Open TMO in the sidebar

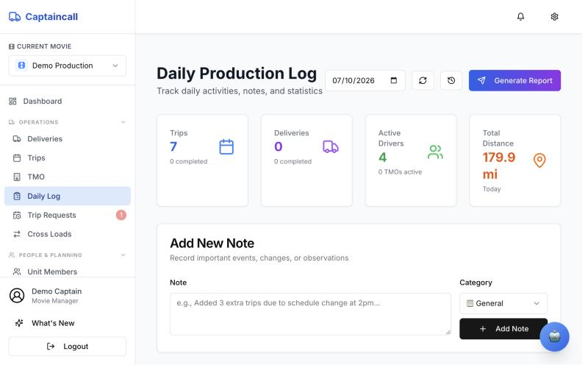pos(68,177)
